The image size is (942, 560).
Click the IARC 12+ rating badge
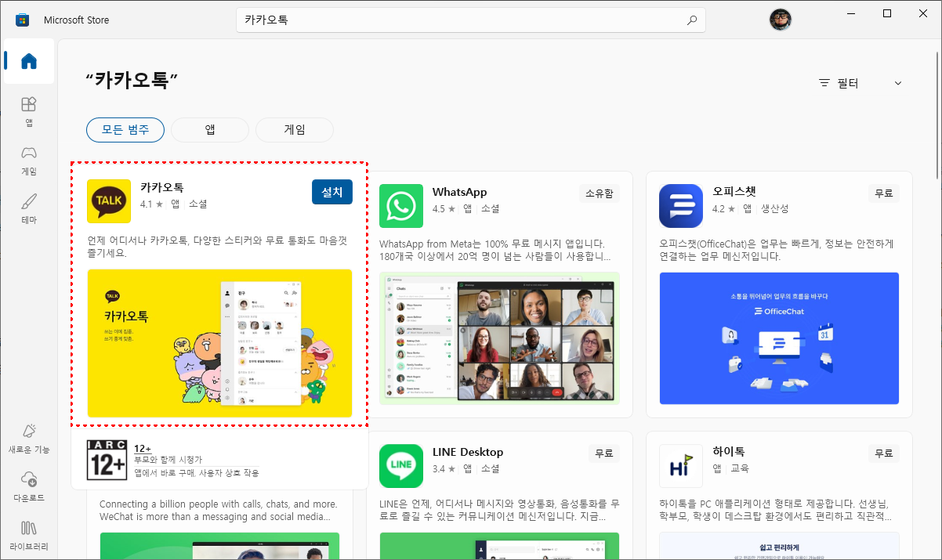tap(107, 459)
